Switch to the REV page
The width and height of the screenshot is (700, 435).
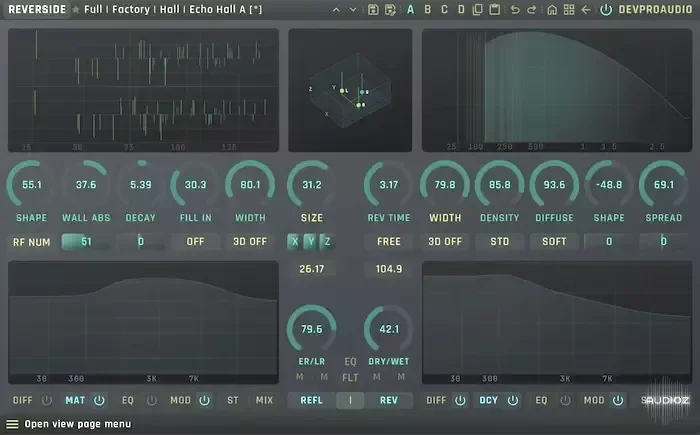(388, 400)
